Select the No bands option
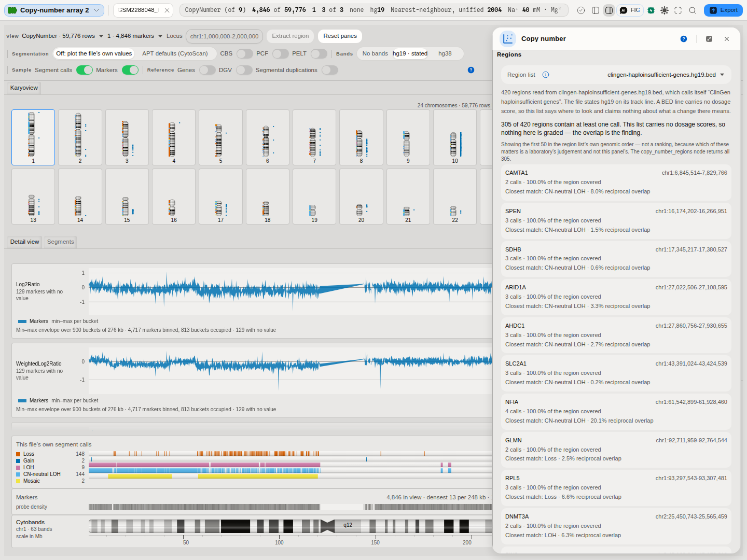747x560 pixels. (x=375, y=53)
